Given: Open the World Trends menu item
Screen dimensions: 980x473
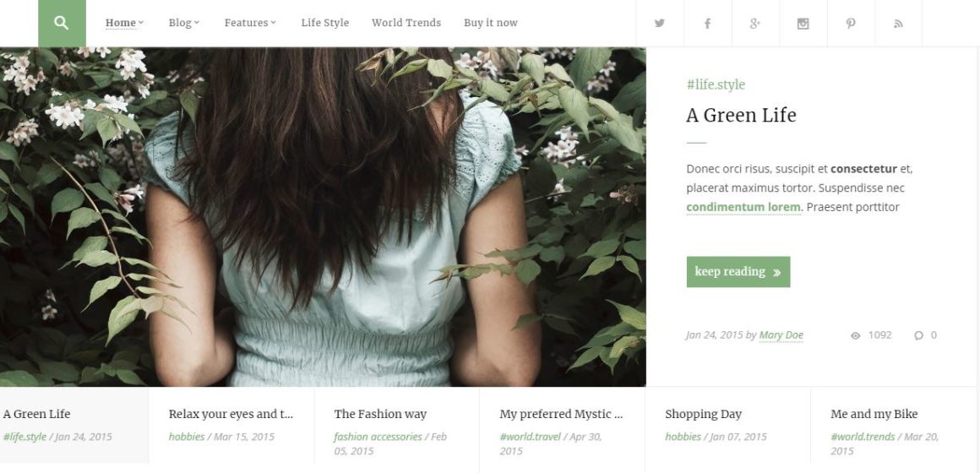Looking at the screenshot, I should (406, 23).
